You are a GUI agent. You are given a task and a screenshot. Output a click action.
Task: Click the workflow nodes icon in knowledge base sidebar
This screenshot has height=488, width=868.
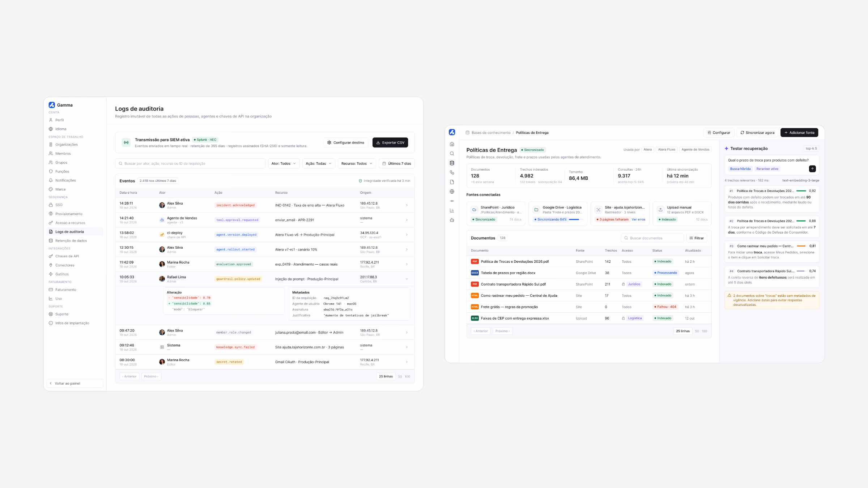click(452, 172)
